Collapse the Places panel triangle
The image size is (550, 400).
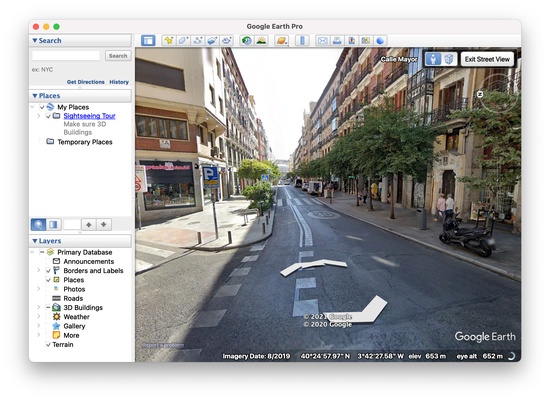click(x=35, y=96)
